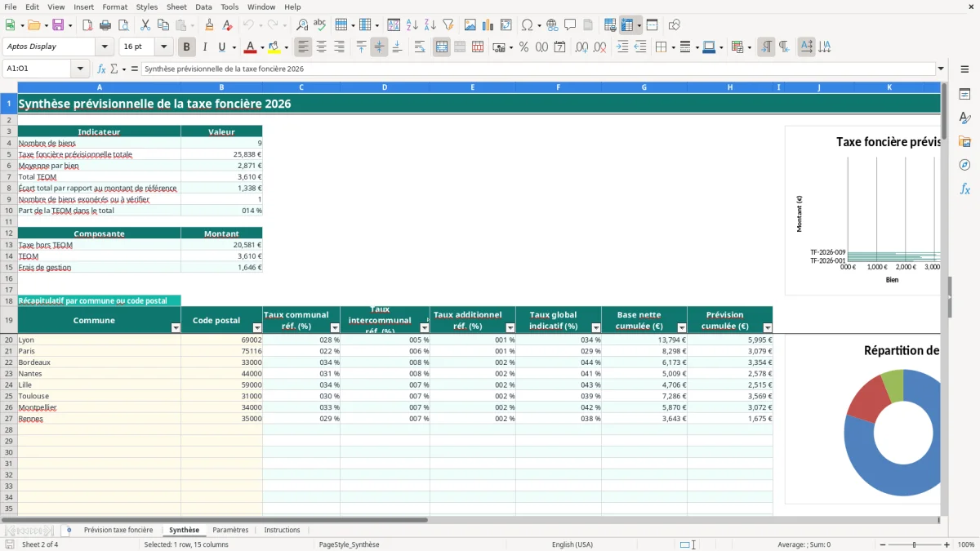Click the Export as PDF icon
The width and height of the screenshot is (980, 551).
(x=87, y=25)
